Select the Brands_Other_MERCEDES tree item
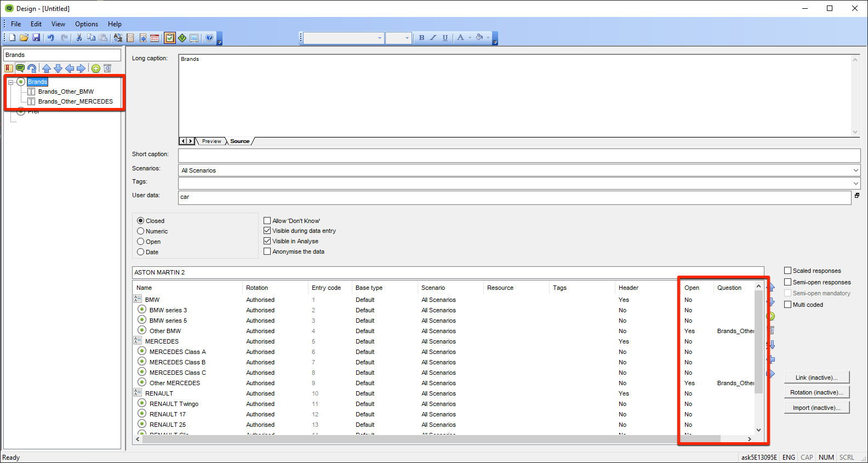 76,101
